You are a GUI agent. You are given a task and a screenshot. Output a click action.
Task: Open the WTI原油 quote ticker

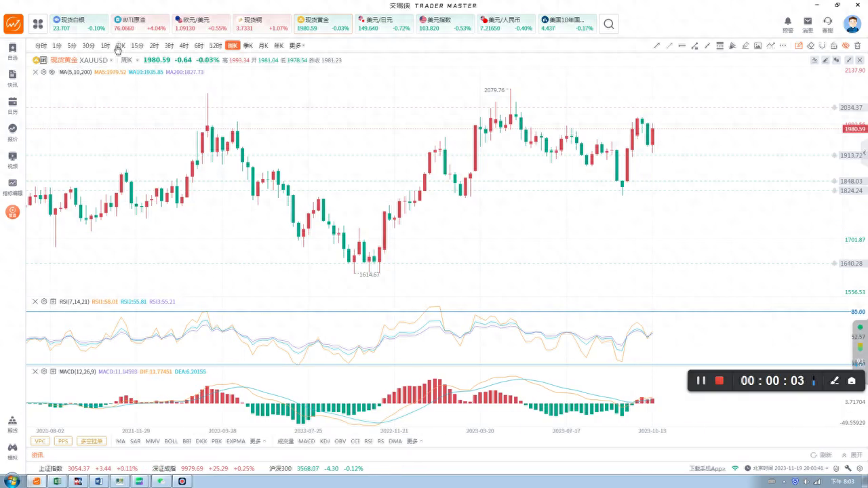(140, 24)
